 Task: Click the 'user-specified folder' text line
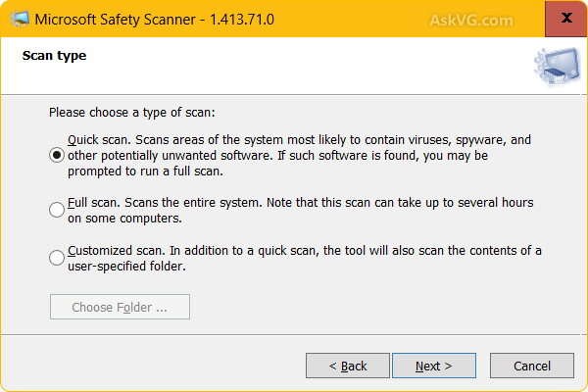pos(126,266)
